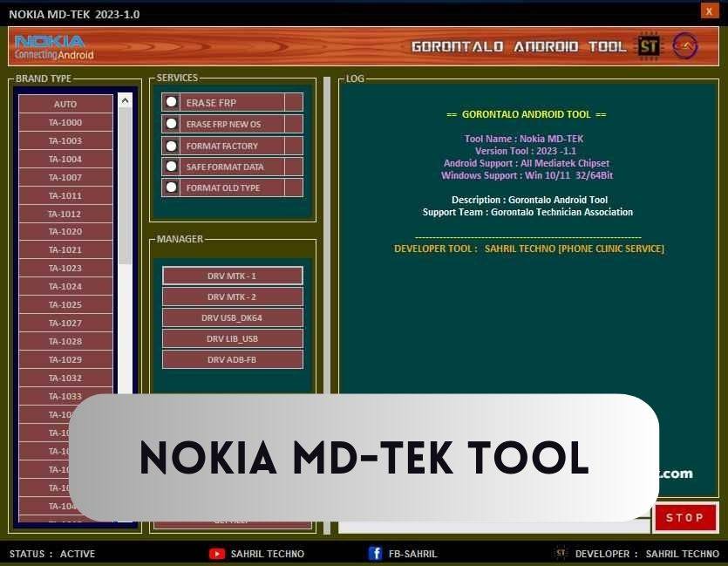Click the Facebook icon in the status bar
Viewport: 728px width, 566px height.
[375, 554]
